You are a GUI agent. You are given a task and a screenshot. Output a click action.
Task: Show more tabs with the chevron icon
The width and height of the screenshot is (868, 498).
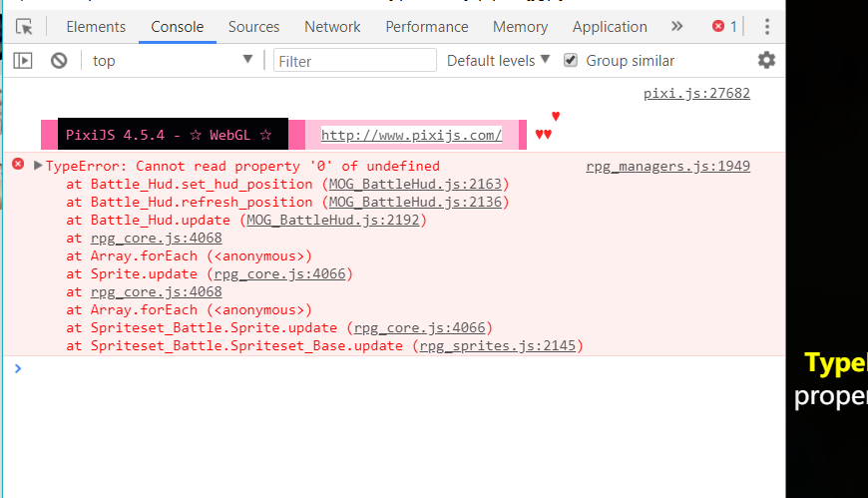677,26
